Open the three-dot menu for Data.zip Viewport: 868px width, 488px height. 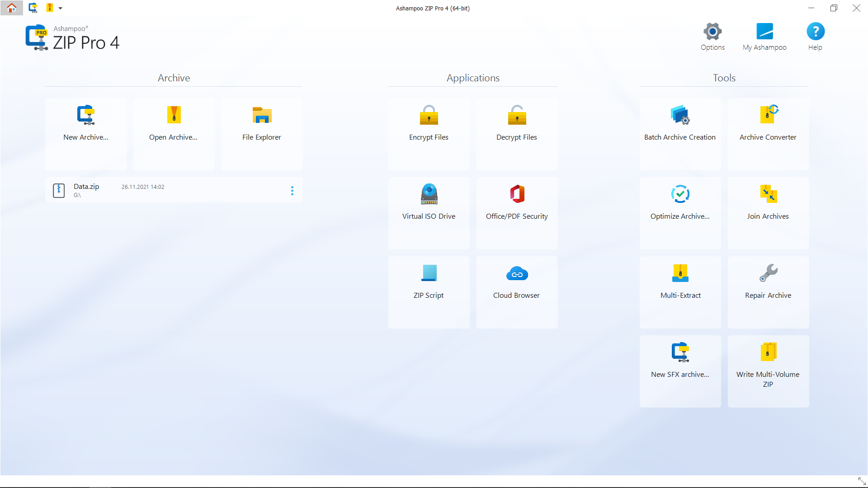tap(292, 190)
